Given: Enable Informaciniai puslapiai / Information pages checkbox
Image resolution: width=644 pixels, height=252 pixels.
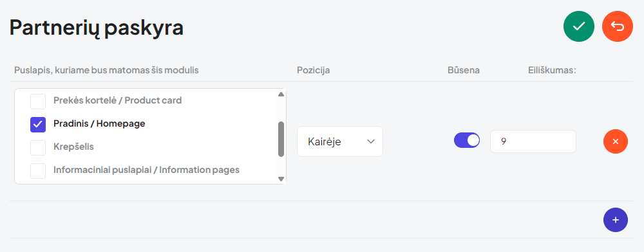Looking at the screenshot, I should [38, 171].
